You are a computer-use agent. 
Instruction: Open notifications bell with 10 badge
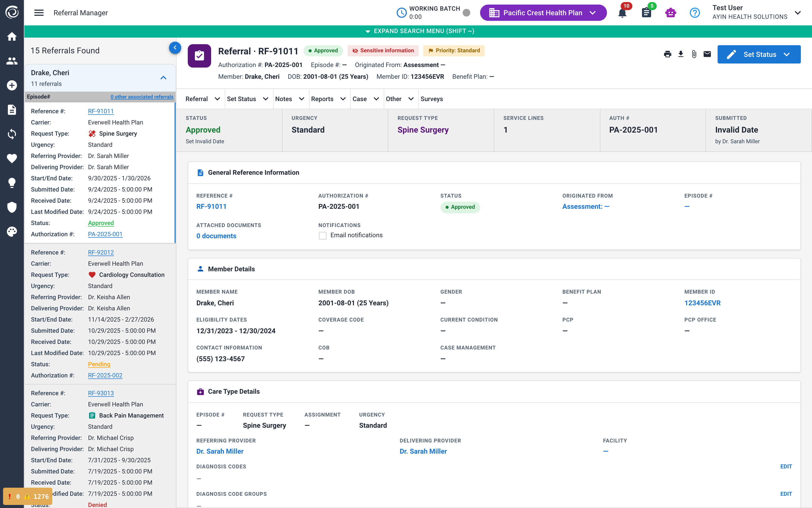pos(622,13)
